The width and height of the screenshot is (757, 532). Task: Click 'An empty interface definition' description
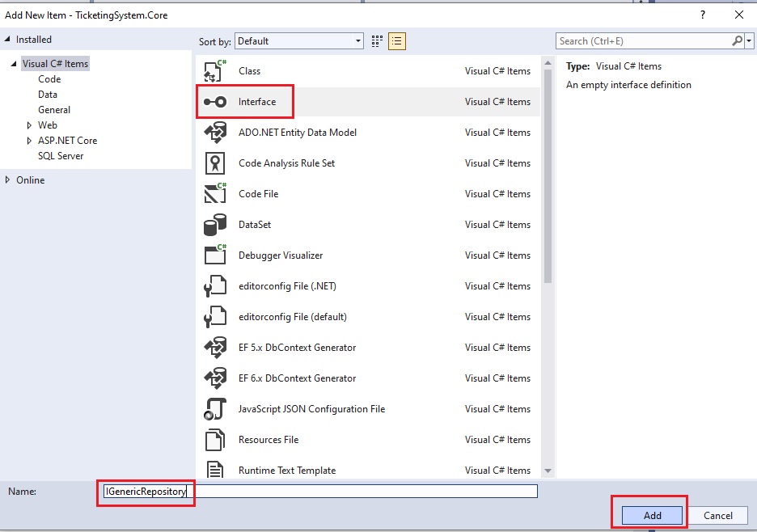pos(628,85)
